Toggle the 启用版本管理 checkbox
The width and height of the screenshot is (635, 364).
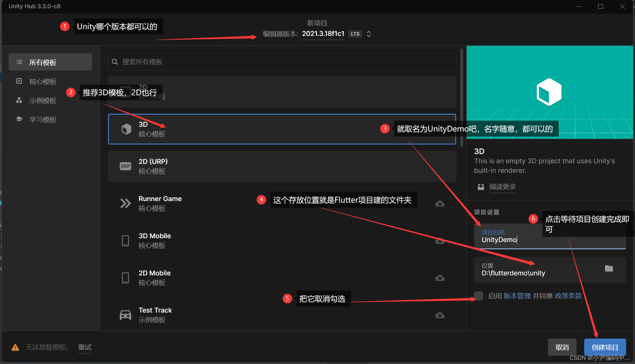(478, 296)
